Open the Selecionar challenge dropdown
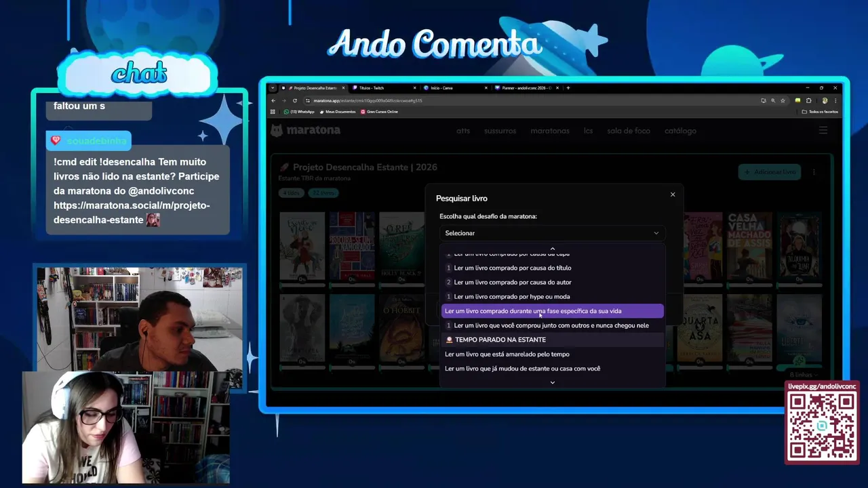The width and height of the screenshot is (868, 488). coord(552,233)
